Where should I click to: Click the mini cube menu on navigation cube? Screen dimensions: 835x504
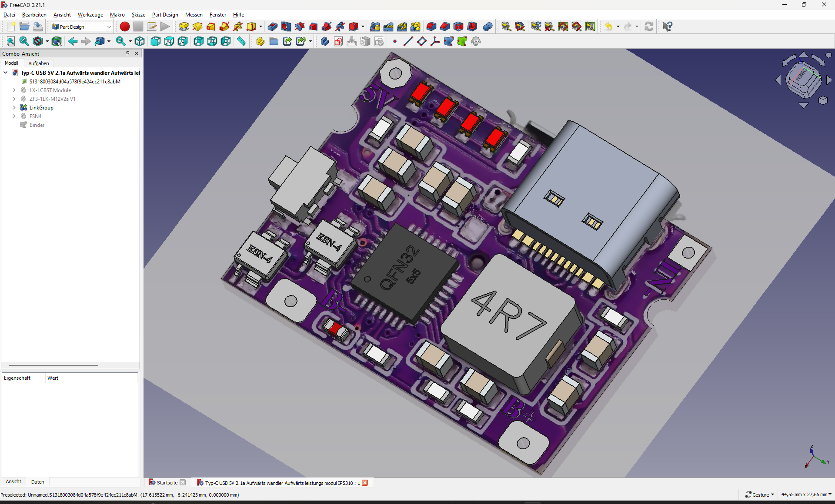823,100
